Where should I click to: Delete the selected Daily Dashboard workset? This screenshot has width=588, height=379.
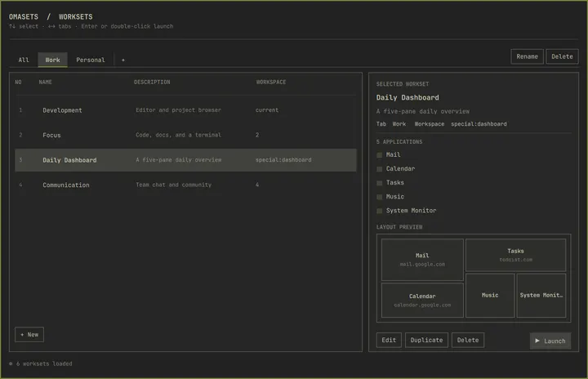click(468, 340)
